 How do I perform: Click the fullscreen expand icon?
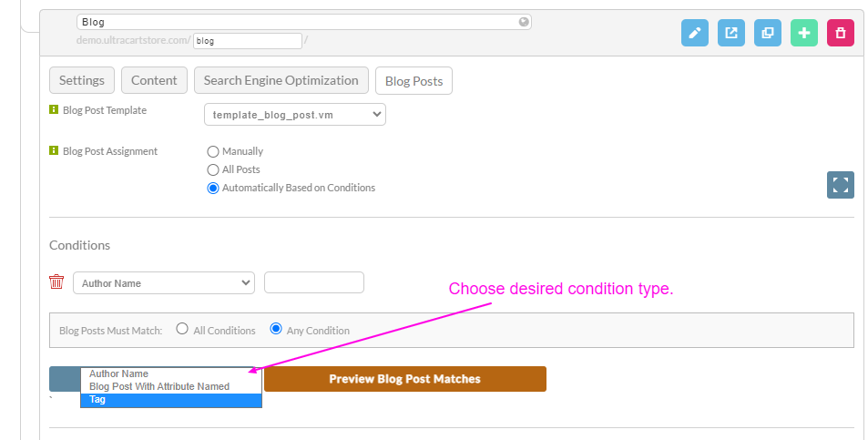(x=841, y=184)
